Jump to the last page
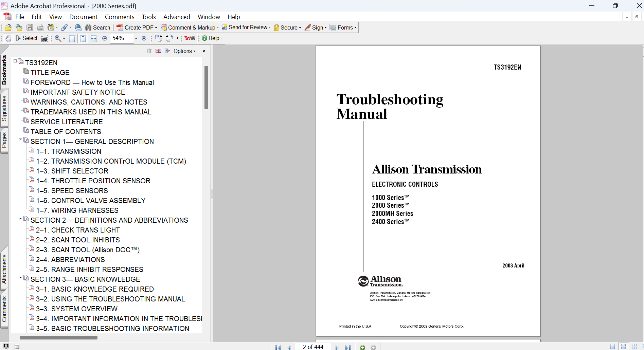The height and width of the screenshot is (350, 644). point(348,347)
